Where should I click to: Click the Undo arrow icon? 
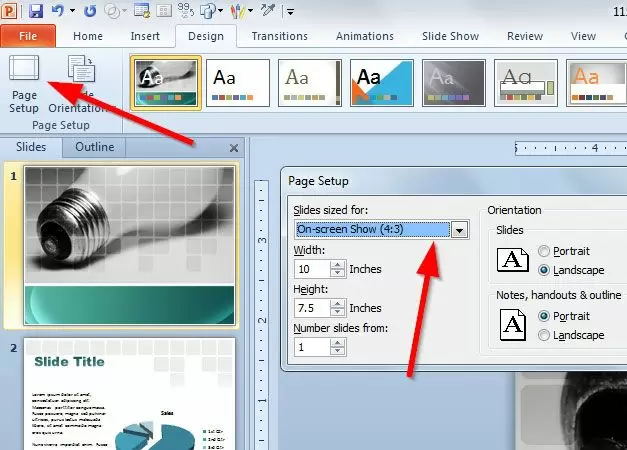tap(58, 11)
